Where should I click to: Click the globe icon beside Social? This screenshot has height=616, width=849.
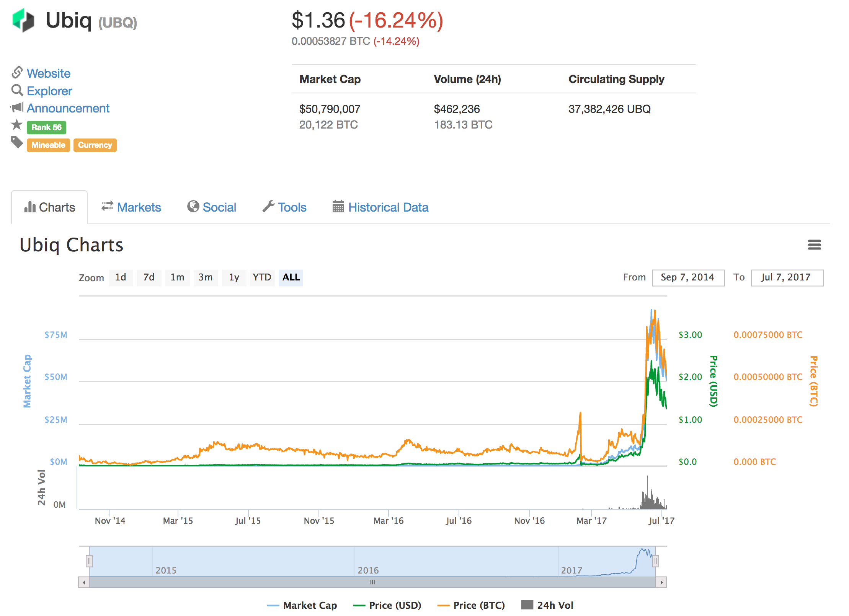[193, 206]
